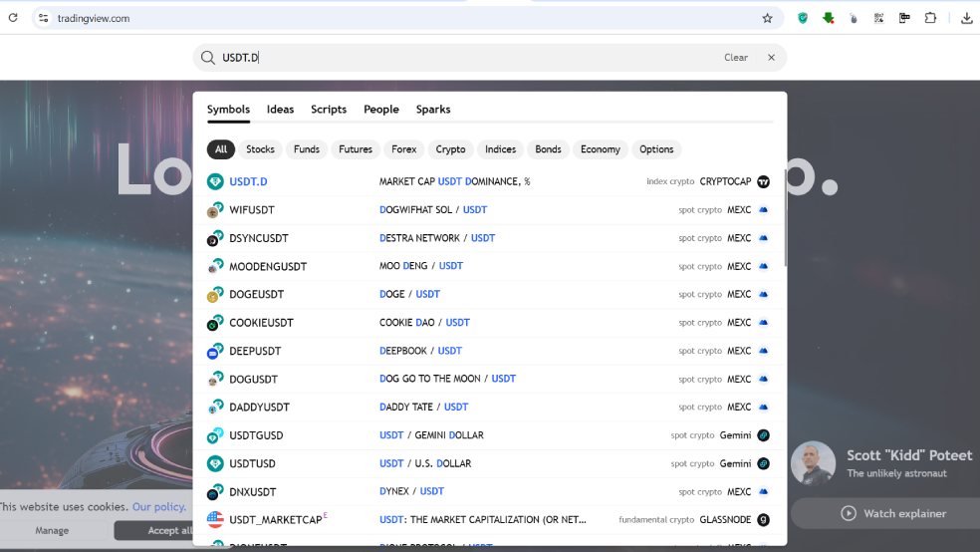Filter results by Crypto
The image size is (980, 552).
pyautogui.click(x=450, y=149)
